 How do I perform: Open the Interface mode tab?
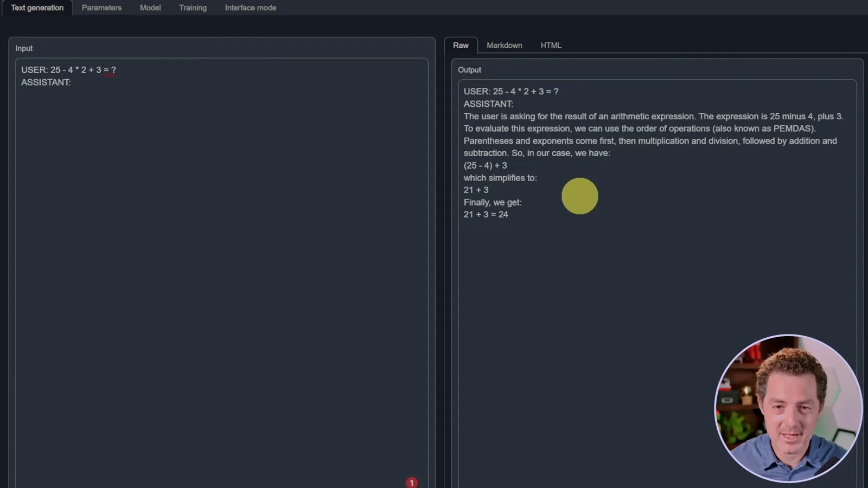[x=250, y=8]
